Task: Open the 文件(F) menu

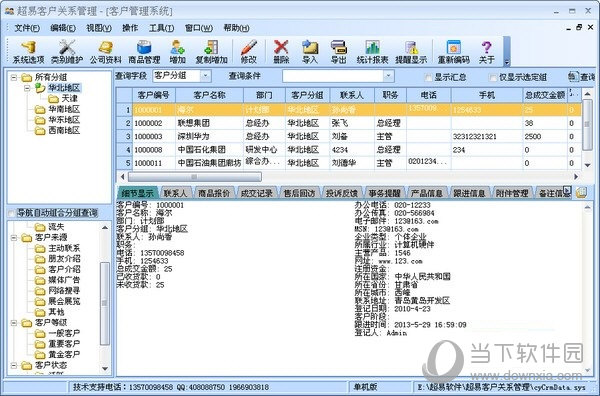Action: coord(27,28)
